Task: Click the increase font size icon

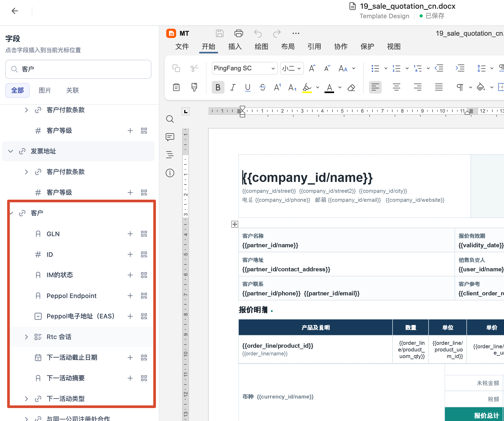Action: [312, 68]
